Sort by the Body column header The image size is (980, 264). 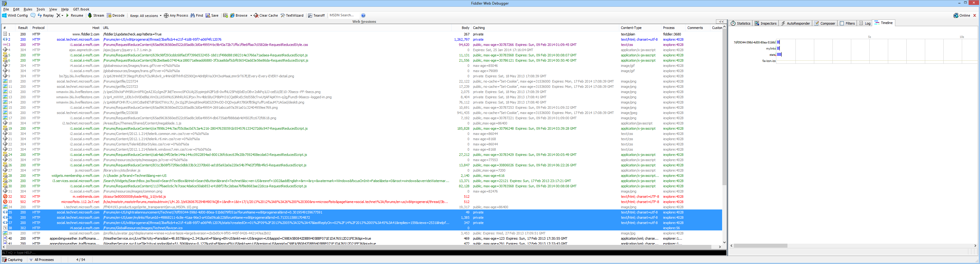461,28
